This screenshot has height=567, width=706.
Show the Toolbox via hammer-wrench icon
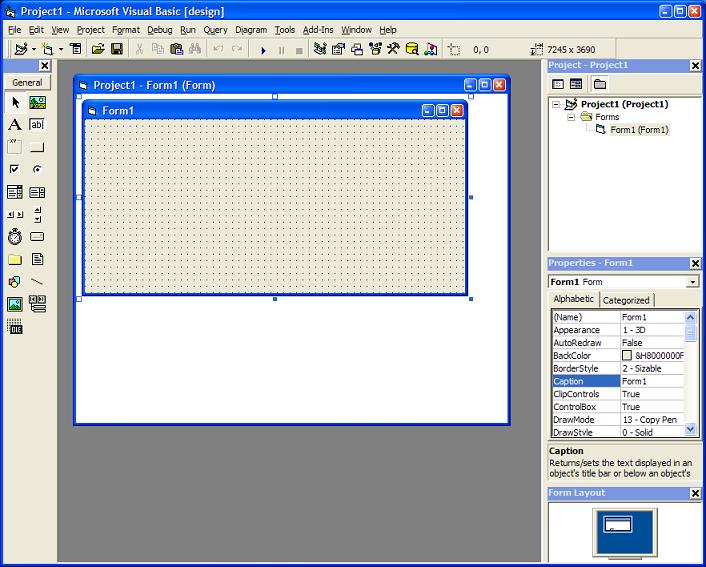(393, 49)
